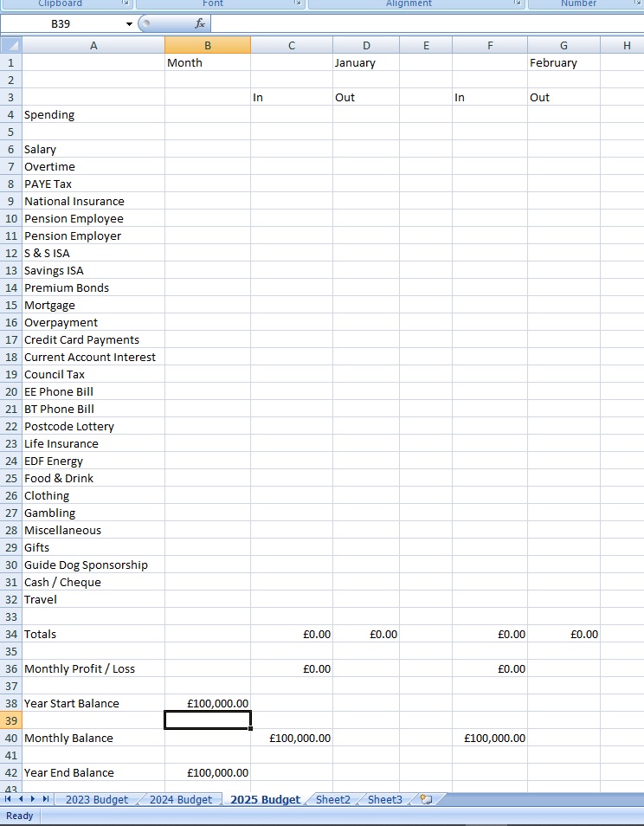Click inside the formula bar
The width and height of the screenshot is (644, 826).
pos(424,24)
